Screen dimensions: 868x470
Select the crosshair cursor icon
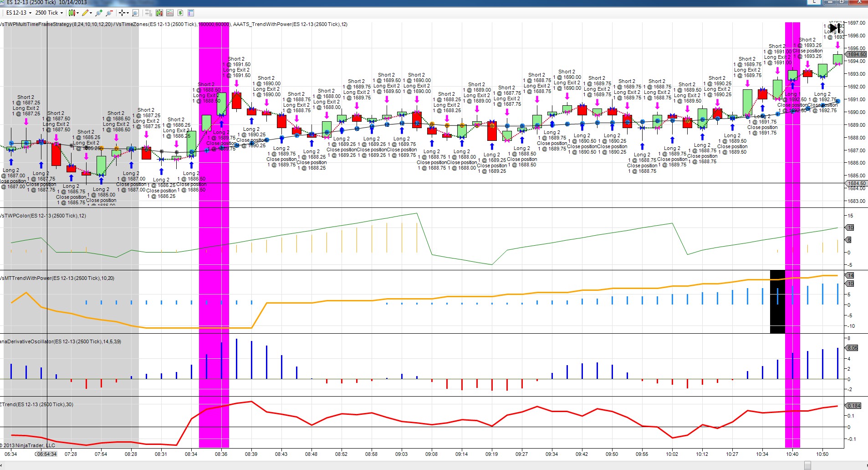click(x=122, y=13)
